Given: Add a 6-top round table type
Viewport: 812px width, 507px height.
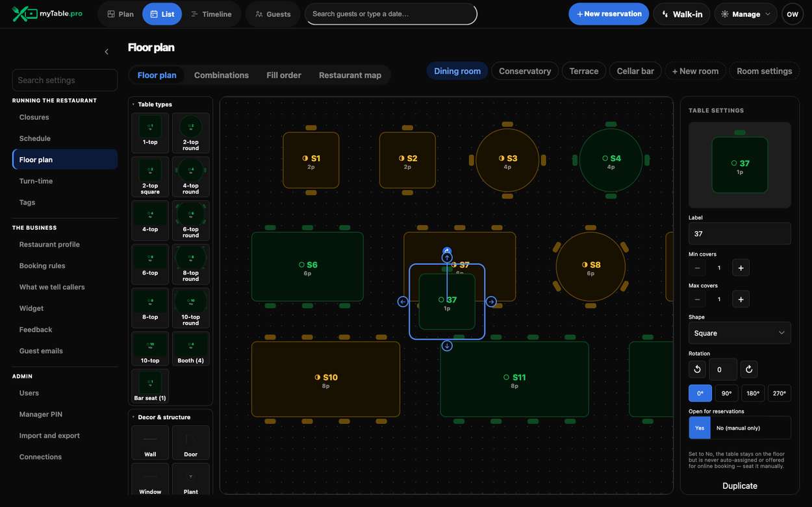Looking at the screenshot, I should [191, 221].
